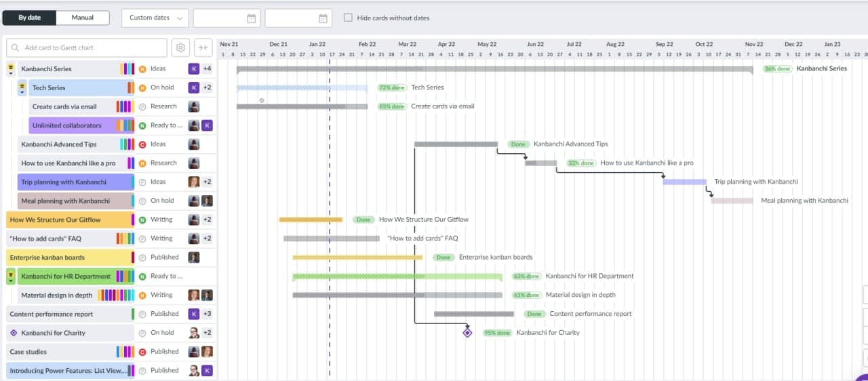Click Tech Series On hold status icon

tap(142, 87)
